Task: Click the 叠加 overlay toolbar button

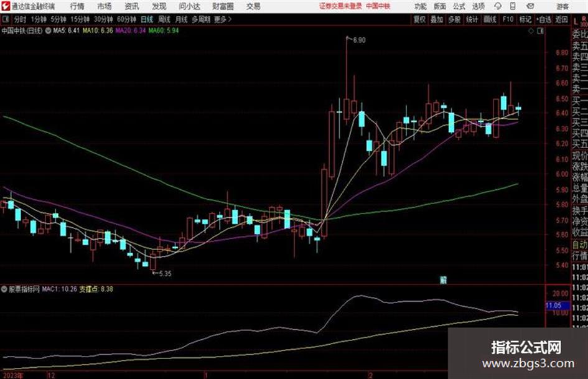Action: (x=437, y=19)
